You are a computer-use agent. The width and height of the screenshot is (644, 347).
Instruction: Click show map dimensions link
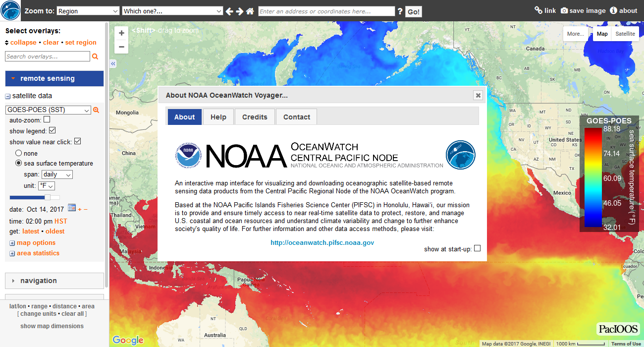[x=52, y=326]
